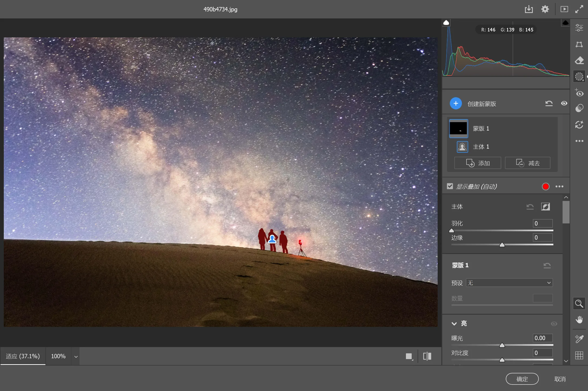Click the 取消 cancel button
Screen dimensions: 588x391
click(x=560, y=379)
